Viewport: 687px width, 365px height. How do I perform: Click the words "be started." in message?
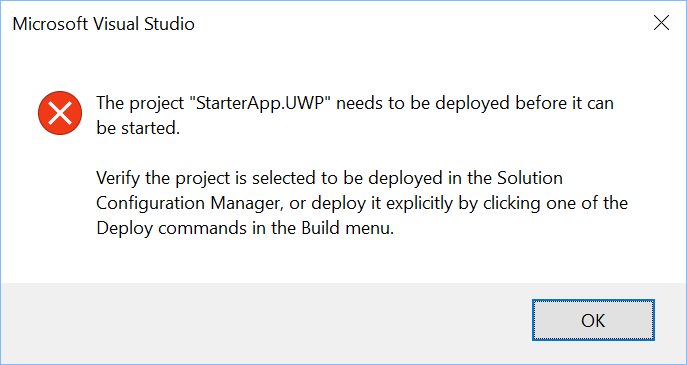138,128
